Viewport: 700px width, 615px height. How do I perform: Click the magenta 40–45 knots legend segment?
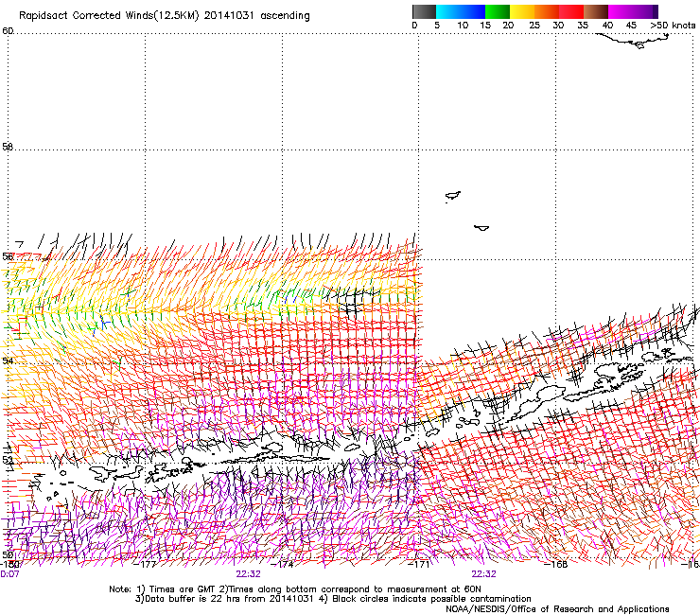point(621,11)
